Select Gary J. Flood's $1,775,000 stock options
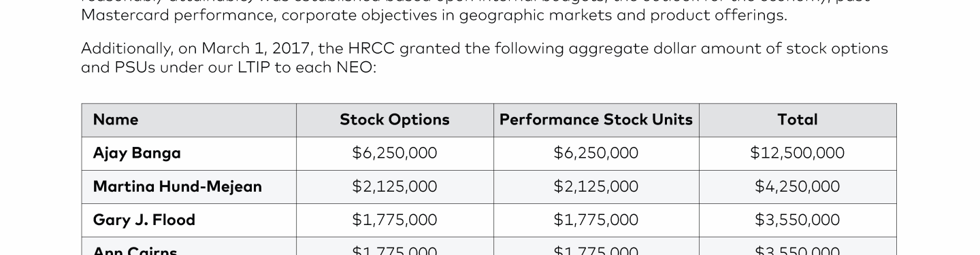Screen dimensions: 980x255 tap(395, 220)
